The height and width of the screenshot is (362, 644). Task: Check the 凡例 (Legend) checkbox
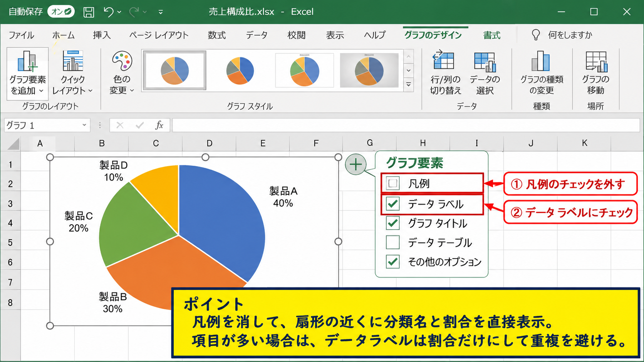coord(393,184)
